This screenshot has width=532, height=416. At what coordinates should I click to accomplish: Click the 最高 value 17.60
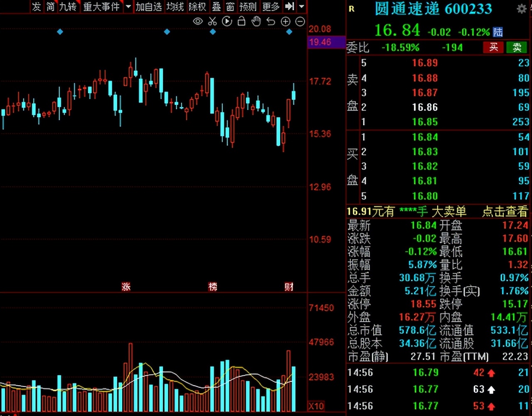[515, 238]
